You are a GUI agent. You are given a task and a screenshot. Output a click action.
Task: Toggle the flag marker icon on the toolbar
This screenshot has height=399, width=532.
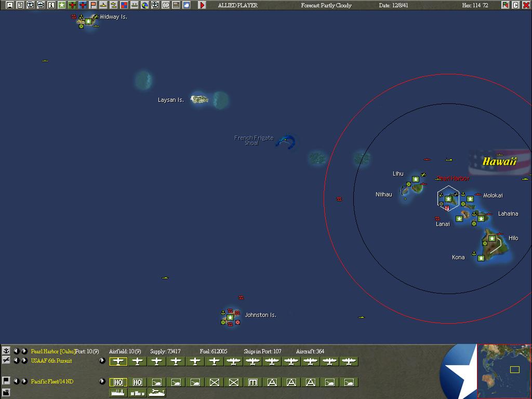click(x=92, y=5)
